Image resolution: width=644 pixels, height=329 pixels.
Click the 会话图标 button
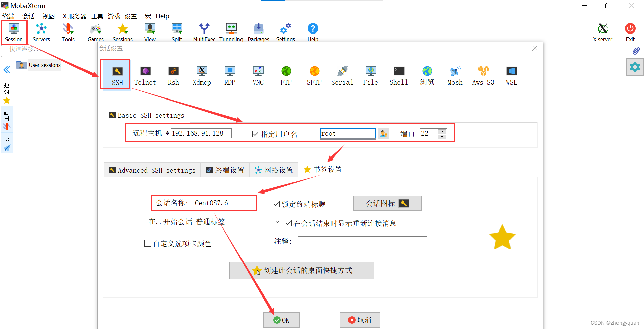387,203
